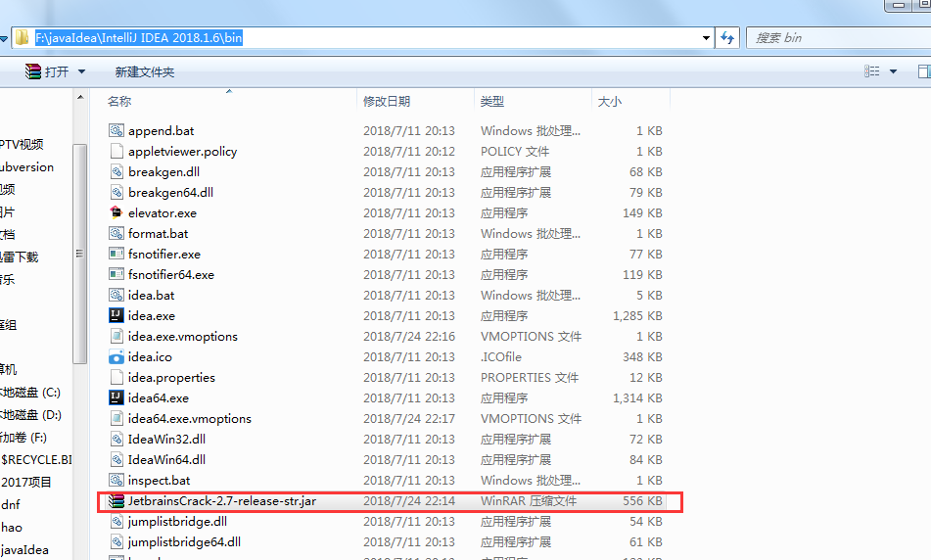Click the appletviewer.policy file icon
This screenshot has width=931, height=560.
[116, 151]
